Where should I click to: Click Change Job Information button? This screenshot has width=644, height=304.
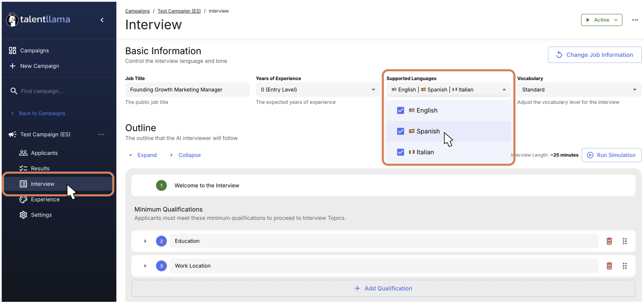point(594,55)
